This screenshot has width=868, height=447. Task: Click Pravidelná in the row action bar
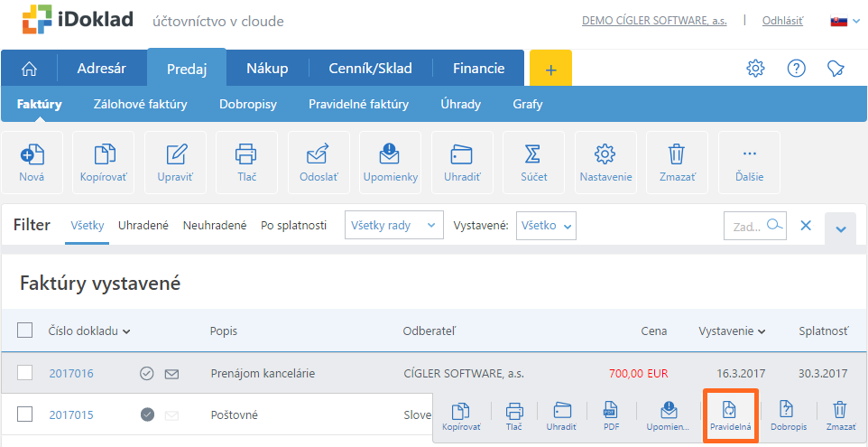[x=730, y=415]
